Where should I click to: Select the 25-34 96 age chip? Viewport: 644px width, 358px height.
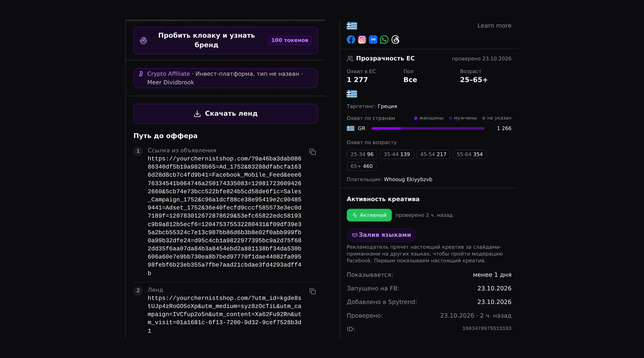(x=362, y=154)
